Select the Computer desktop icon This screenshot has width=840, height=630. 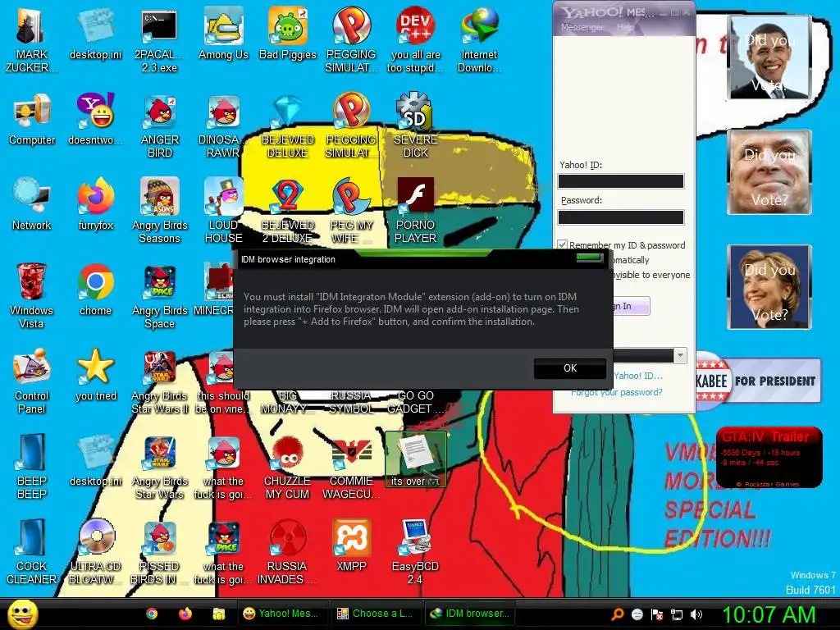32,119
